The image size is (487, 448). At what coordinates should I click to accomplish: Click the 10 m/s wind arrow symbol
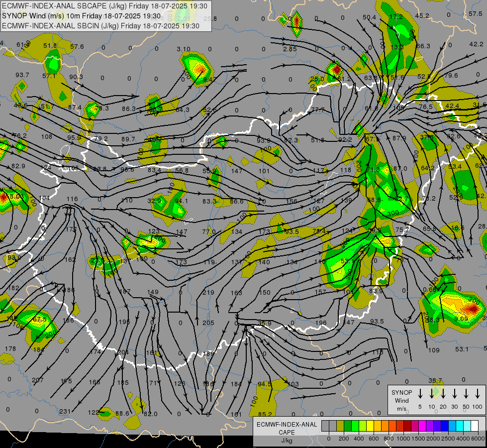(x=432, y=394)
